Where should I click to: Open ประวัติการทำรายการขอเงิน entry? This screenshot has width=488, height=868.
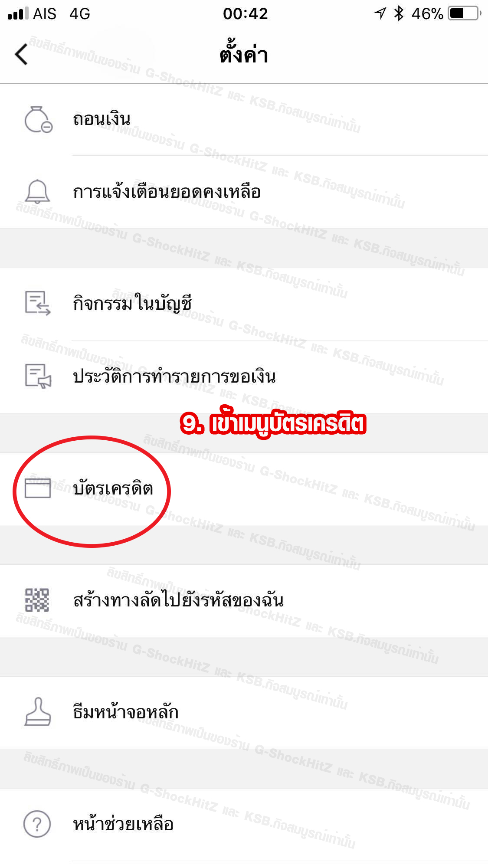(x=244, y=377)
